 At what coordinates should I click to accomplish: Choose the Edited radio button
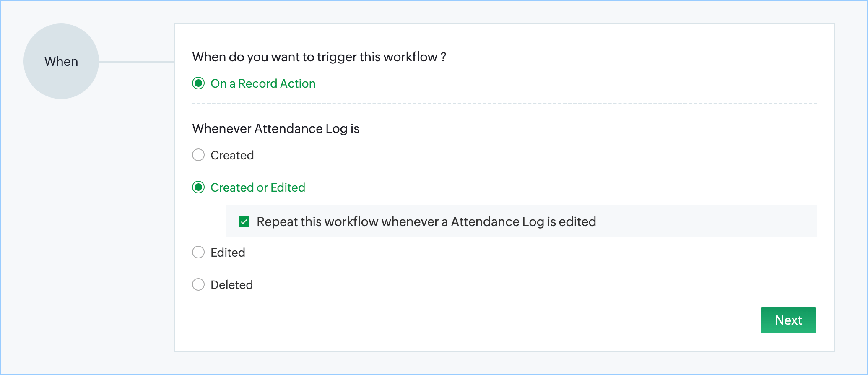click(x=198, y=252)
